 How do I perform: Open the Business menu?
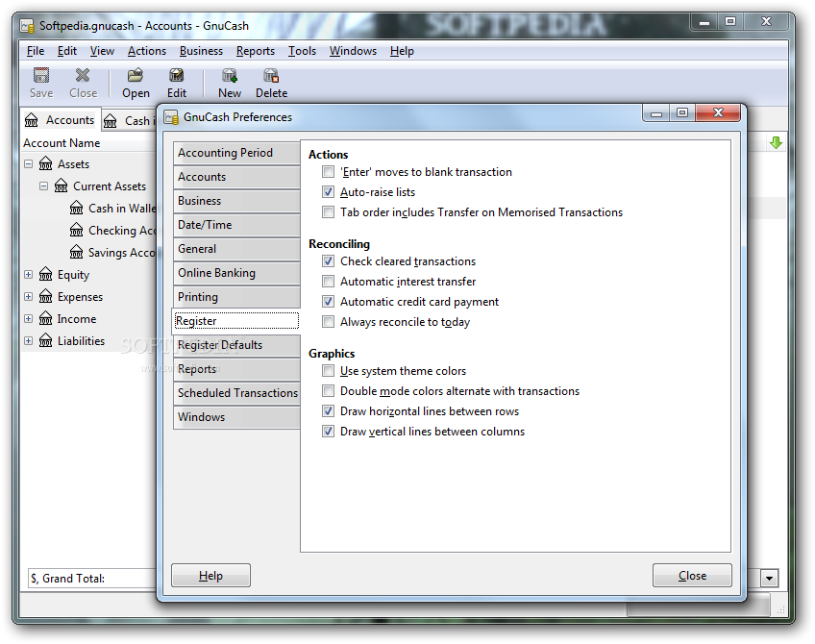click(x=201, y=51)
